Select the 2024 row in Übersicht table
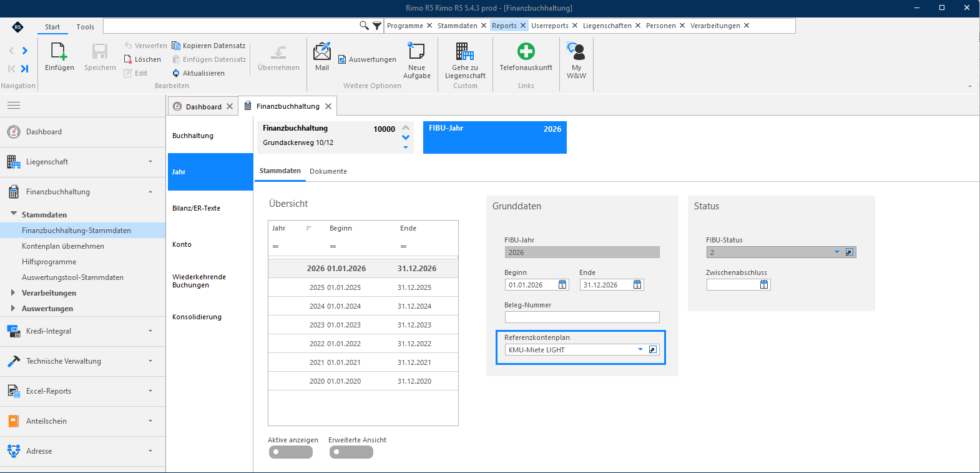Screen dimensions: 980x473 (x=363, y=306)
